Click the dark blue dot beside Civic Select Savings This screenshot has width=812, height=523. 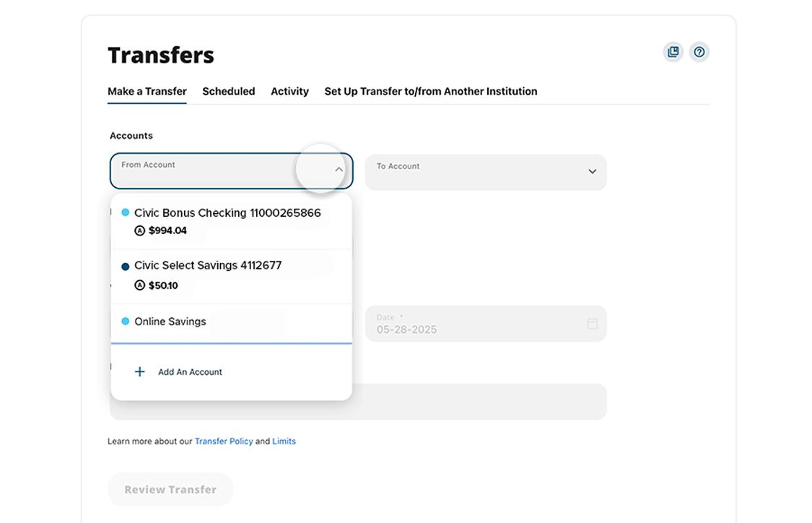click(x=126, y=267)
